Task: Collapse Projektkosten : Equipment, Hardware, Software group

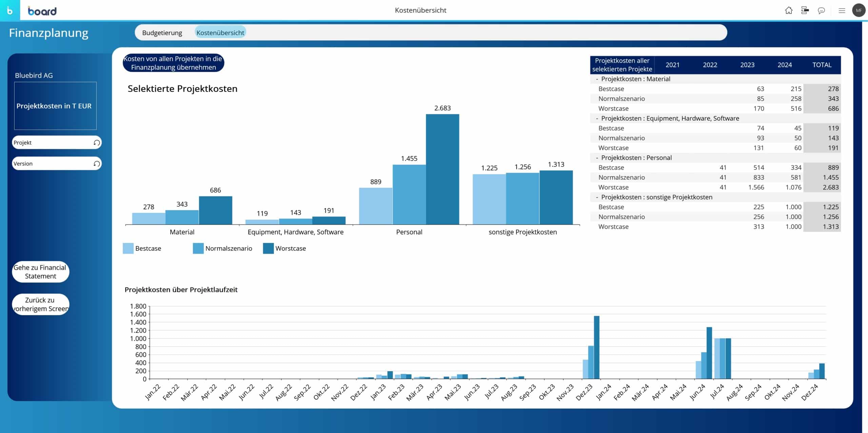Action: pos(597,118)
